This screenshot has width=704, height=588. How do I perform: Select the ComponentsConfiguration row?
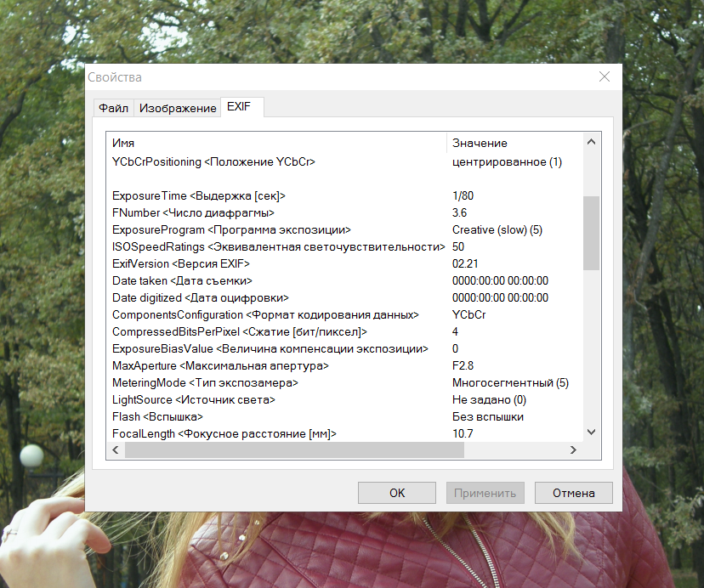345,314
